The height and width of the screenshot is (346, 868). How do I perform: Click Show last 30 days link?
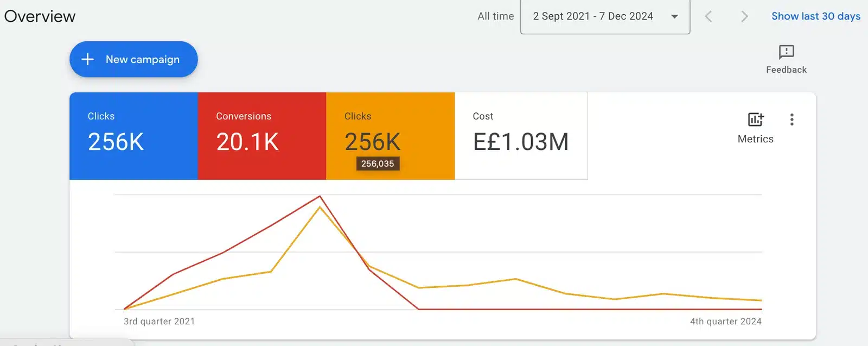coord(815,16)
